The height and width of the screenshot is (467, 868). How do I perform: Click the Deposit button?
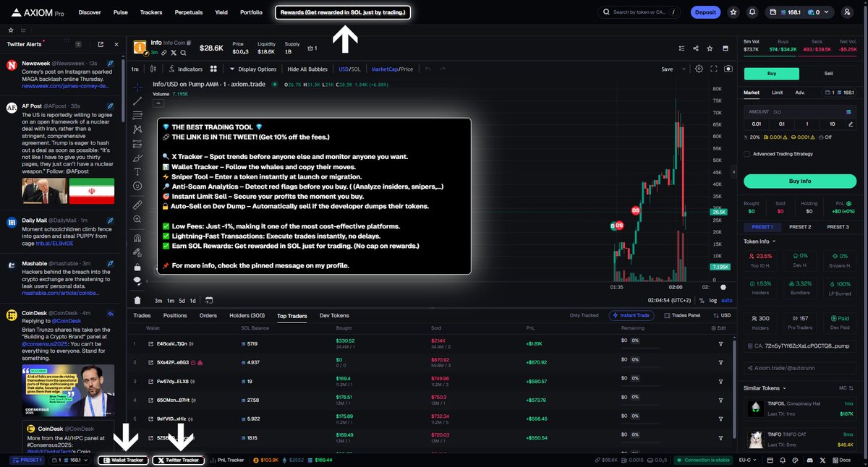(704, 12)
